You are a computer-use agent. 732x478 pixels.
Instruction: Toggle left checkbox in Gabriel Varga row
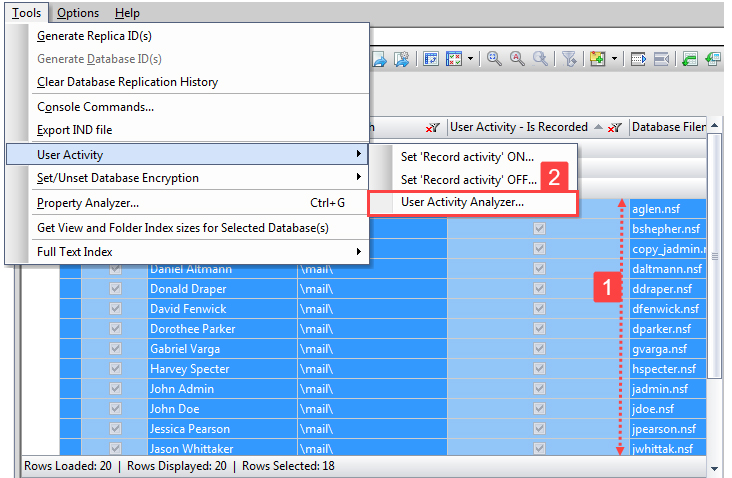pos(115,349)
